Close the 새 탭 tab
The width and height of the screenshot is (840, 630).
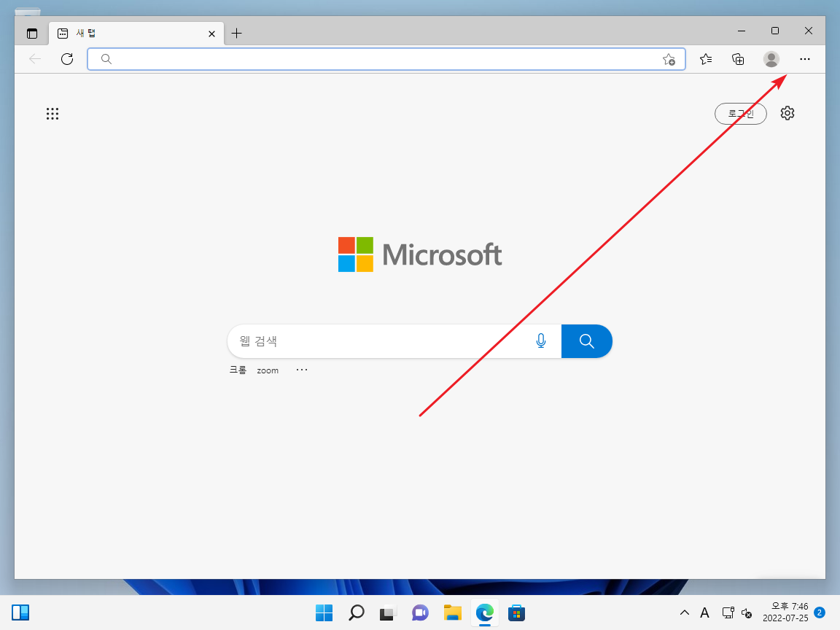[211, 34]
